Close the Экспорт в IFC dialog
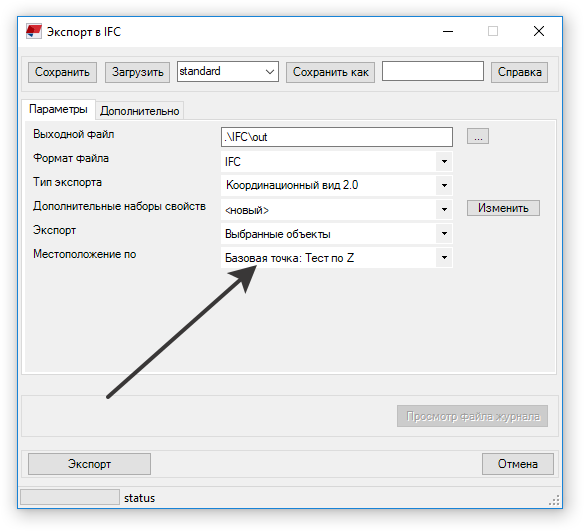This screenshot has height=531, width=584. [x=539, y=31]
